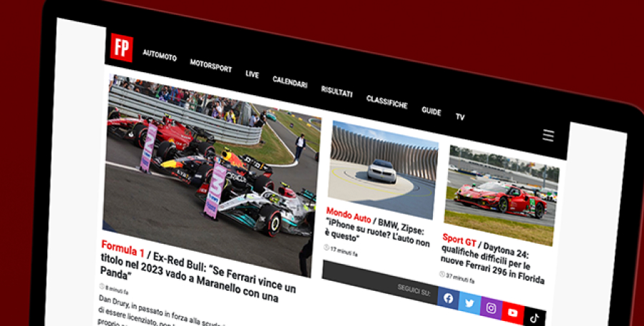This screenshot has height=326, width=644.
Task: Click the '17 minuti fa' timestamp
Action: (x=341, y=250)
